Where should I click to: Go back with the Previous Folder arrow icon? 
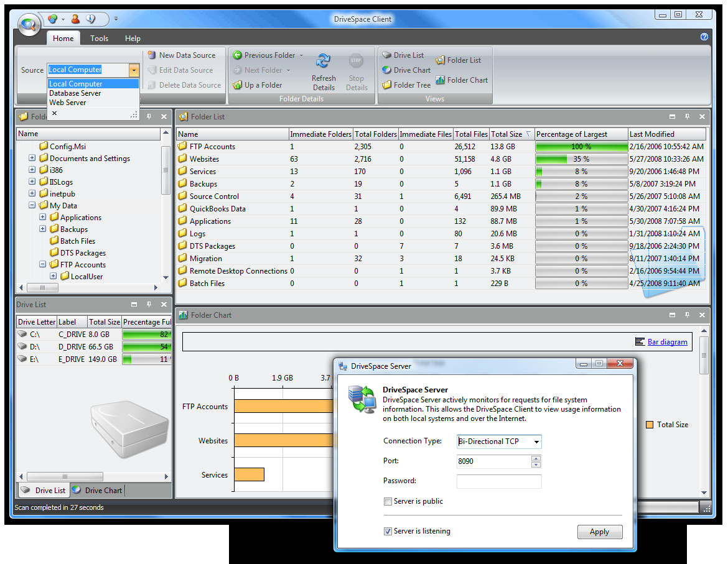[x=237, y=55]
